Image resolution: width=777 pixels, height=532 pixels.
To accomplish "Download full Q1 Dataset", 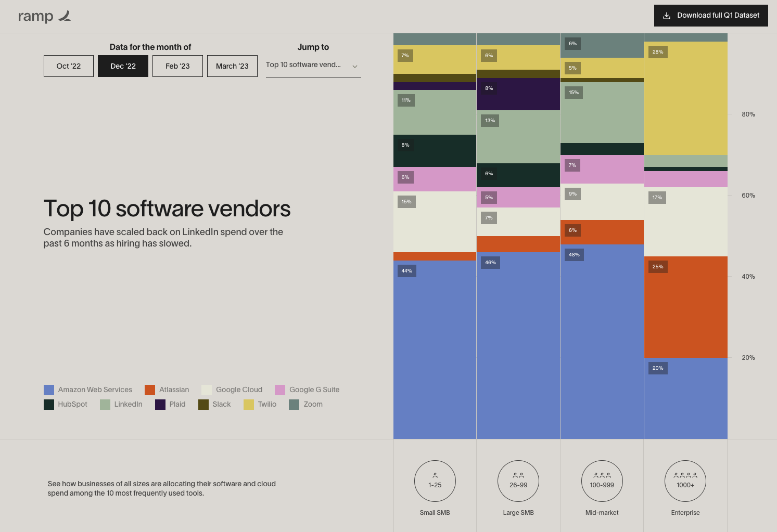I will 711,16.
